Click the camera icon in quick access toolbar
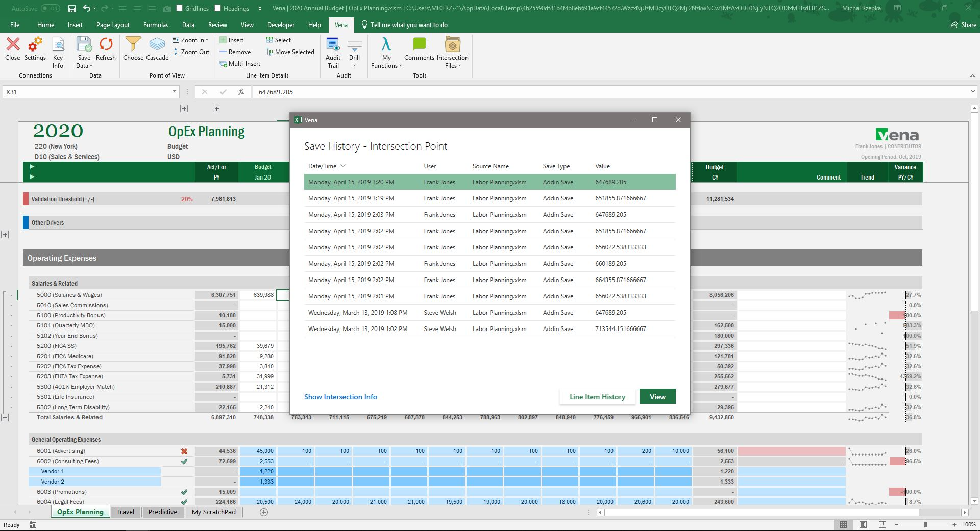 click(166, 8)
